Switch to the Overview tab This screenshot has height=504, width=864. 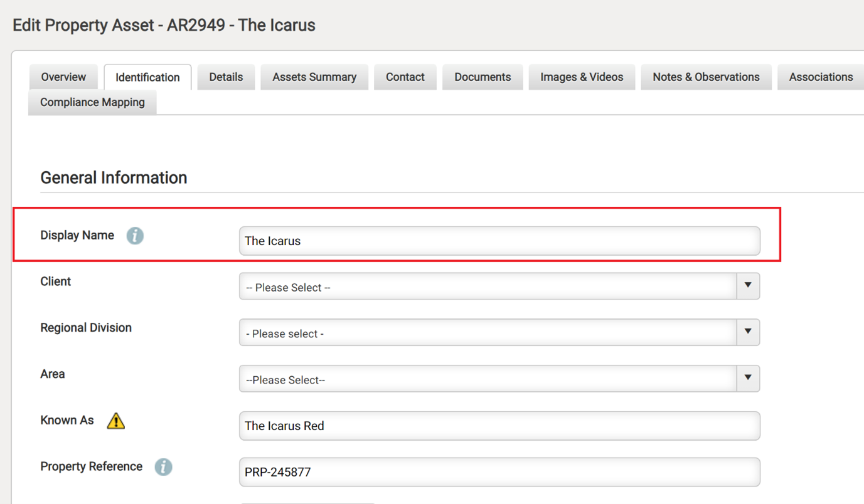[x=63, y=77]
